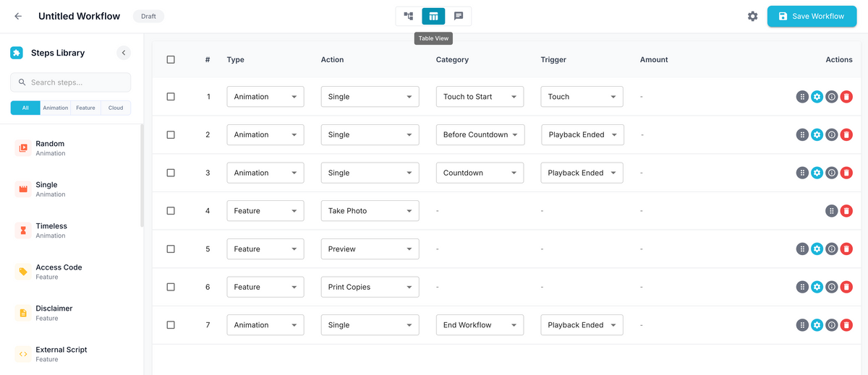
Task: Click the Search steps input field
Action: 71,82
